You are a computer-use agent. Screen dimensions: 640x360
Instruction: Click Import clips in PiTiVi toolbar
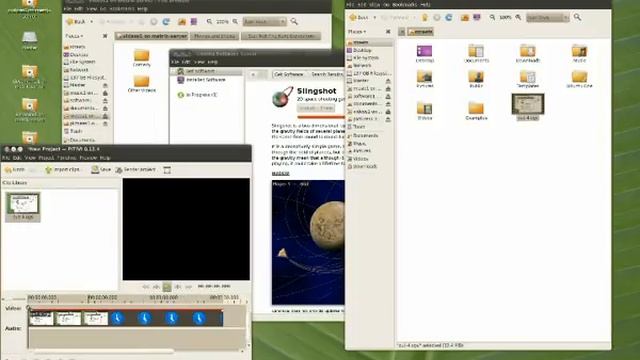point(63,169)
